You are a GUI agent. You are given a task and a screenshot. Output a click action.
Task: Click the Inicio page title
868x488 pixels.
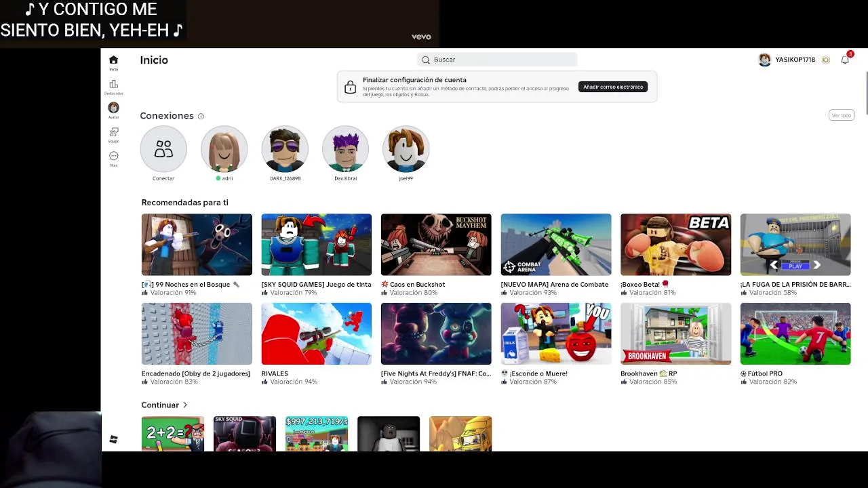click(154, 60)
